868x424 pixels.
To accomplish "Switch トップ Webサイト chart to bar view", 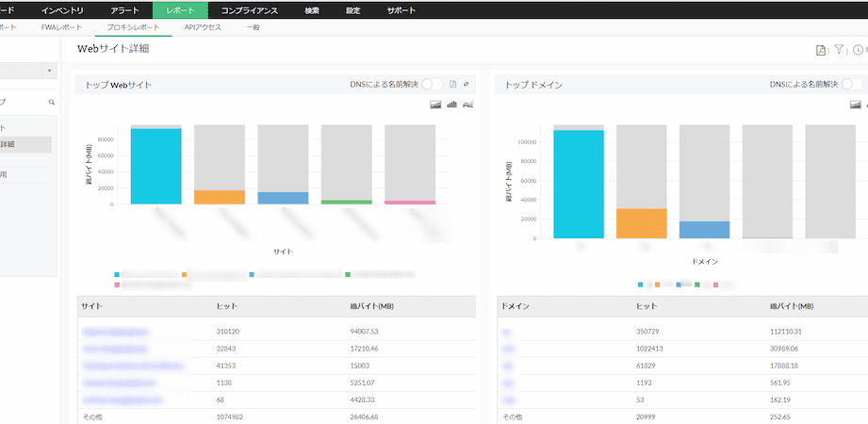I will pyautogui.click(x=451, y=105).
